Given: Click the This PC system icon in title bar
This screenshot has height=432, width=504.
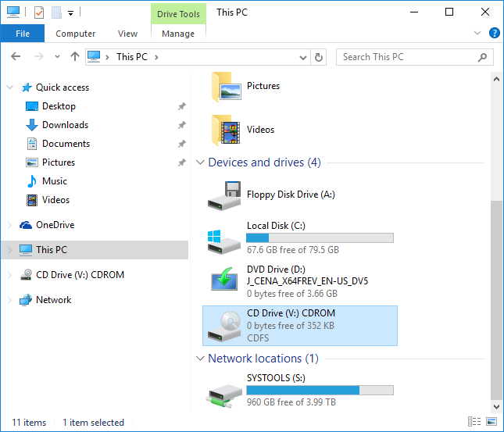Looking at the screenshot, I should click(13, 12).
